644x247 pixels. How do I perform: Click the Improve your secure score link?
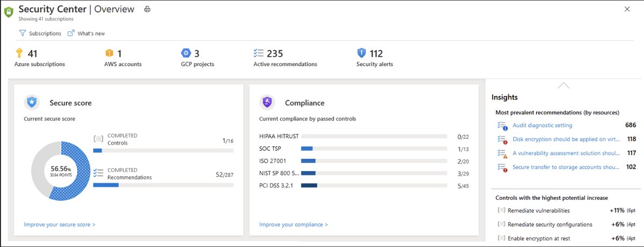click(60, 224)
